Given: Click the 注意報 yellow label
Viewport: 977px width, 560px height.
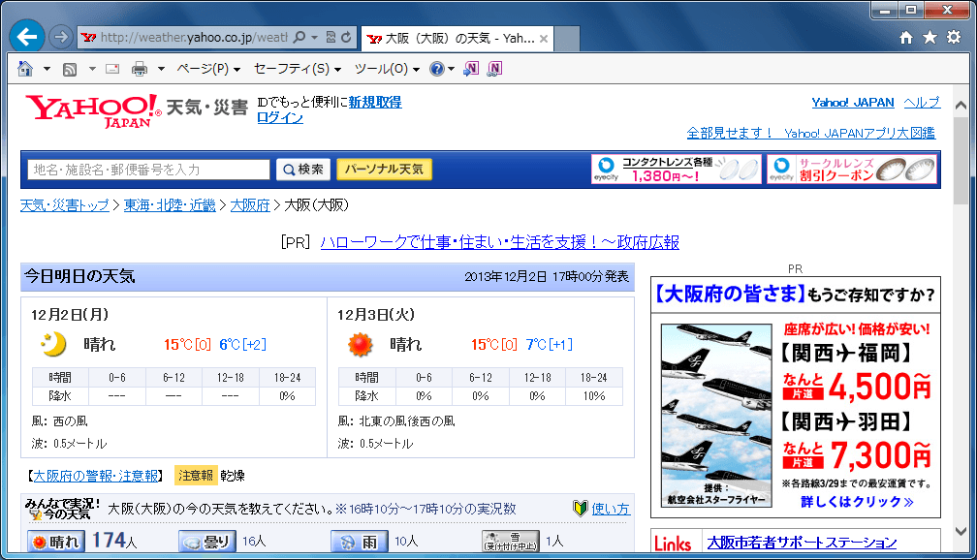Looking at the screenshot, I should 196,476.
